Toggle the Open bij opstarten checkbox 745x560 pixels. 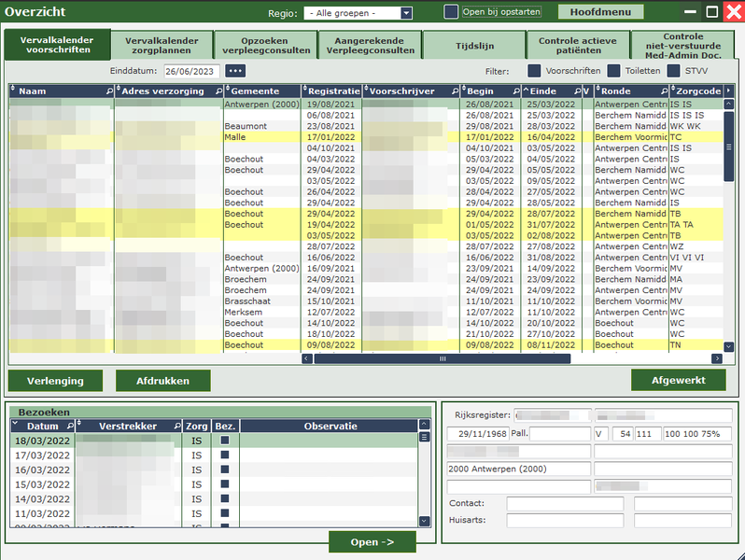[x=451, y=12]
